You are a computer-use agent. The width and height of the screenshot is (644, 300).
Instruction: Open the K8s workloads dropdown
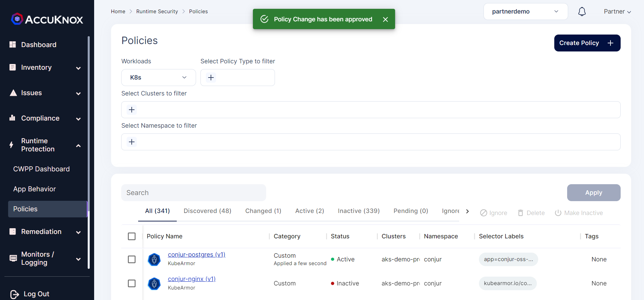pos(158,78)
